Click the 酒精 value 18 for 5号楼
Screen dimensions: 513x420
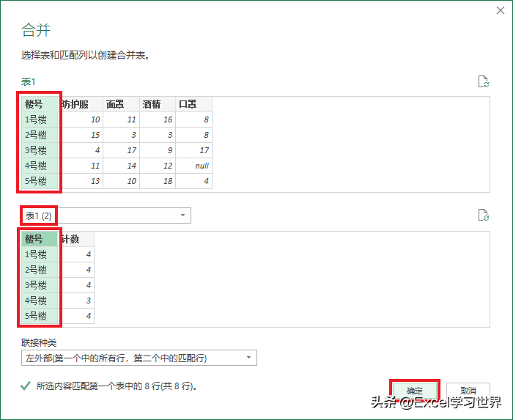tap(158, 181)
